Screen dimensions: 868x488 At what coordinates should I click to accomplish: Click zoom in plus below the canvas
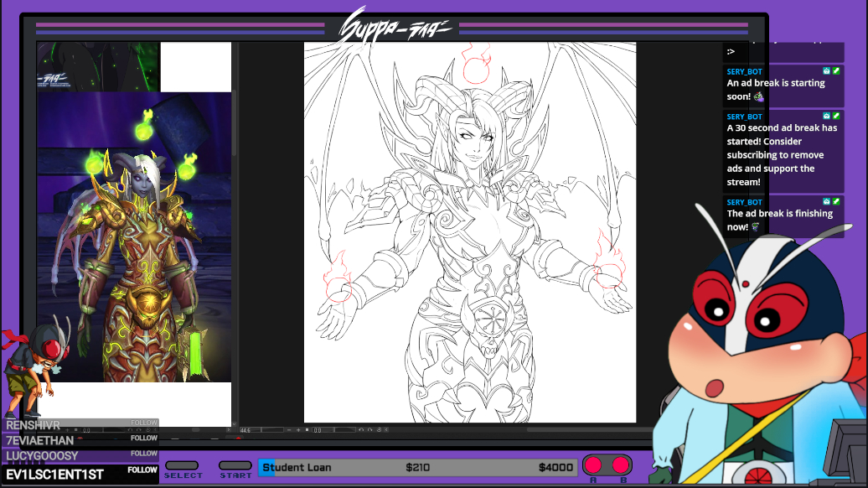[299, 430]
